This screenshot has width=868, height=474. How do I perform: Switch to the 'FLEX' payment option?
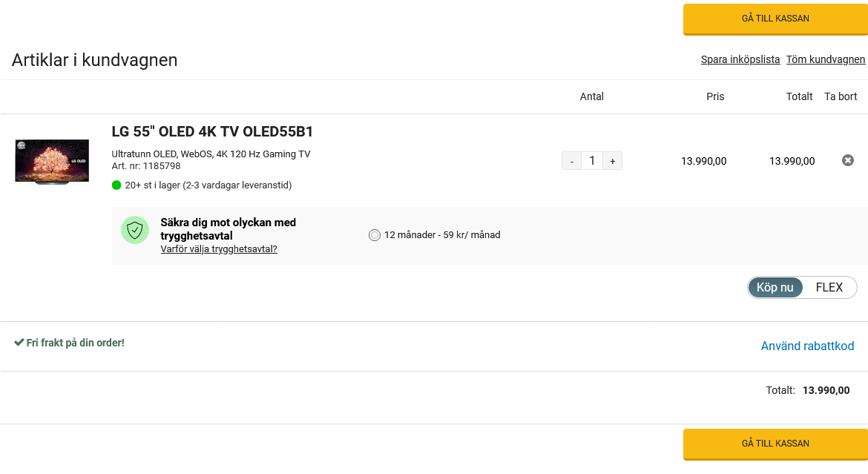click(x=829, y=287)
